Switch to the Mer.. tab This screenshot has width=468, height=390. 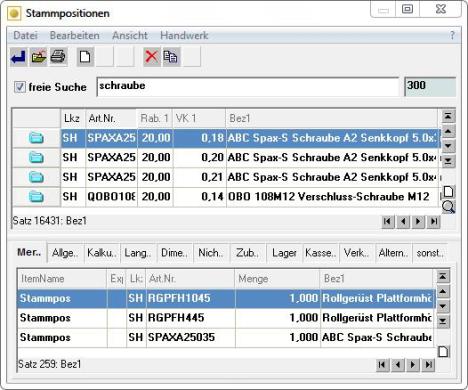pos(29,252)
